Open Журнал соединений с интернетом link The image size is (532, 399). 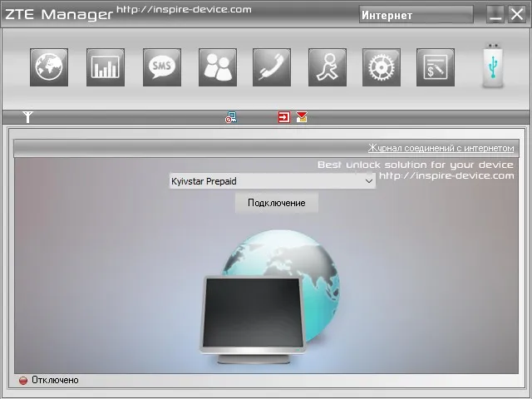point(441,148)
